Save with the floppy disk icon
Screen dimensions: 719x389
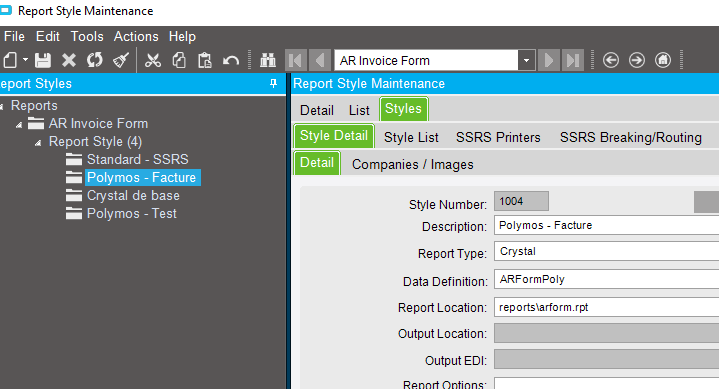[x=43, y=60]
